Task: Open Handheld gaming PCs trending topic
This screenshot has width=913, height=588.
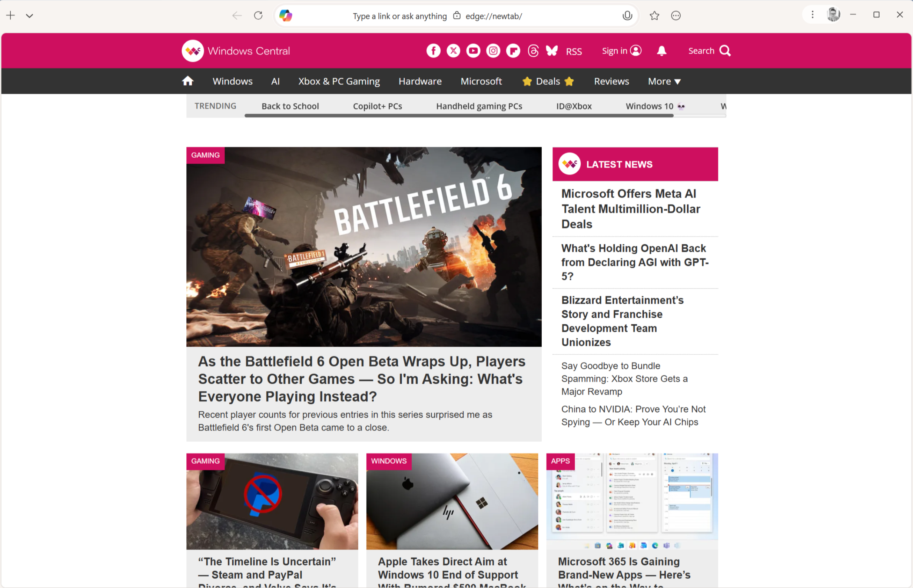Action: [479, 106]
